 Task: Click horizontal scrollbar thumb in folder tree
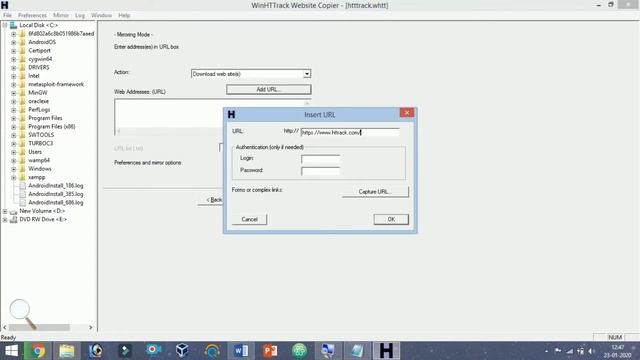point(39,327)
